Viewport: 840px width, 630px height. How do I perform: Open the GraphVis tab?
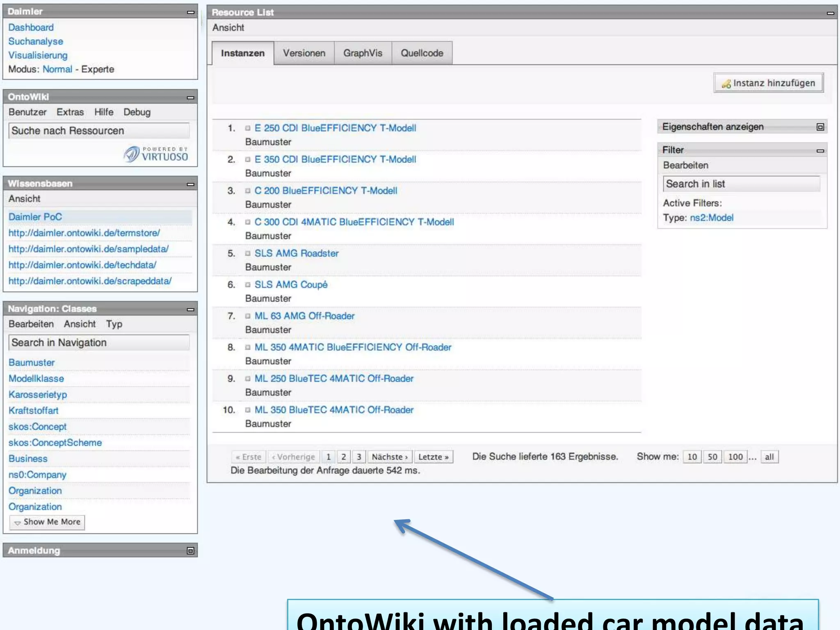click(363, 53)
